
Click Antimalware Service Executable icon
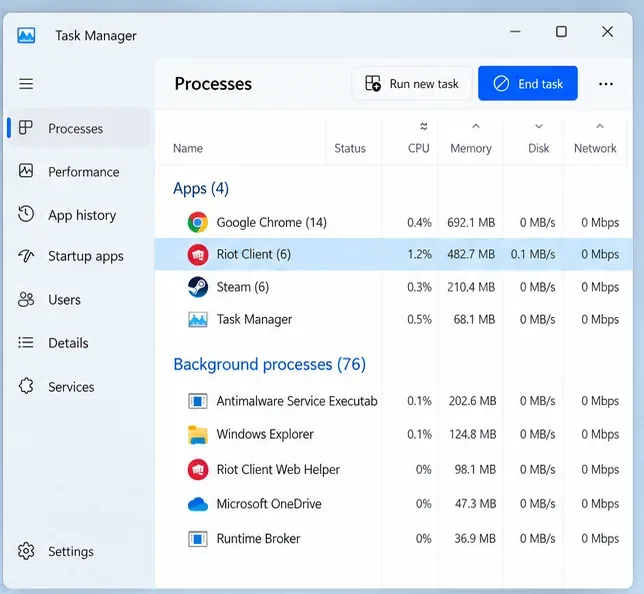(x=198, y=401)
